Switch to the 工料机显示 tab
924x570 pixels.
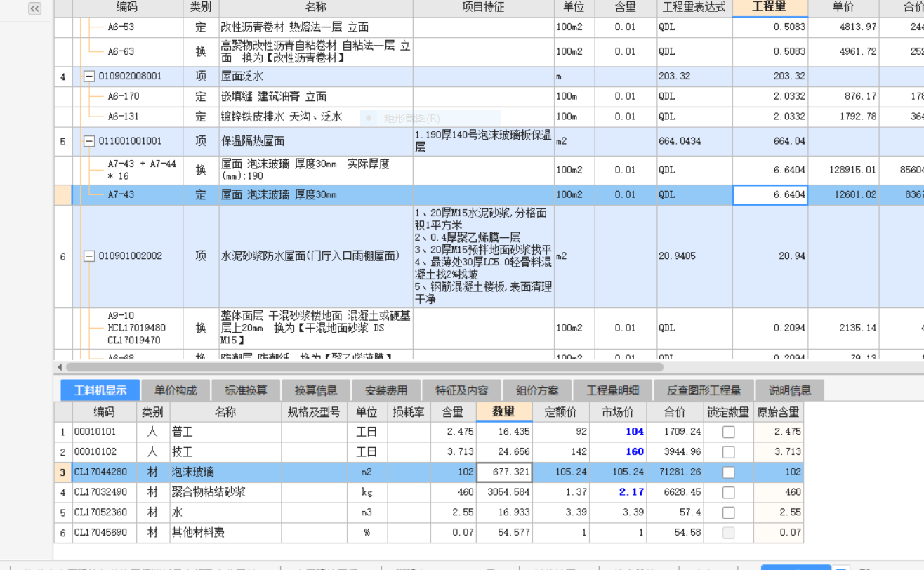click(x=100, y=390)
